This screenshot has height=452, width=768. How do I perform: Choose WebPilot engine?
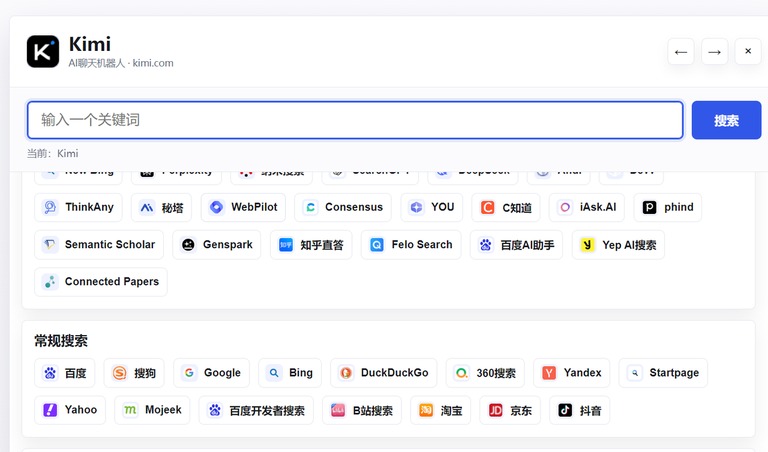click(243, 207)
